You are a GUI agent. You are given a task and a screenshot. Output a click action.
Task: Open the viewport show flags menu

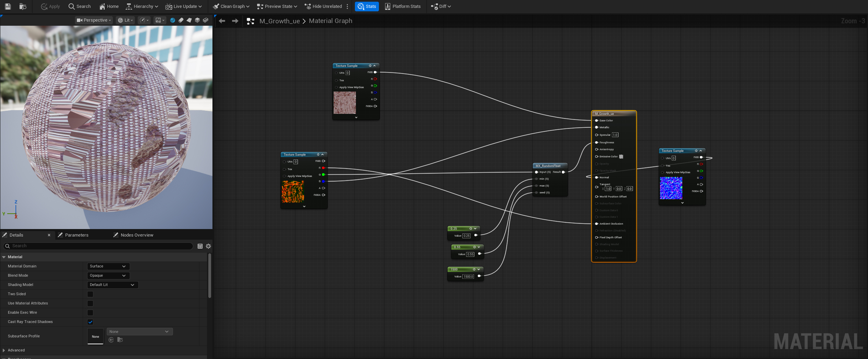pos(144,20)
